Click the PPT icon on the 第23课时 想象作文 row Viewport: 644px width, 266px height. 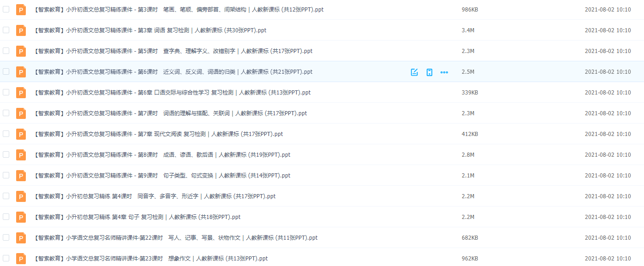pos(21,258)
